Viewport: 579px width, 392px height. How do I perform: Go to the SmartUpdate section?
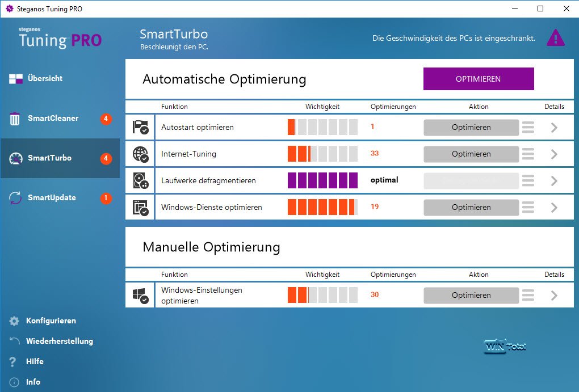click(60, 198)
